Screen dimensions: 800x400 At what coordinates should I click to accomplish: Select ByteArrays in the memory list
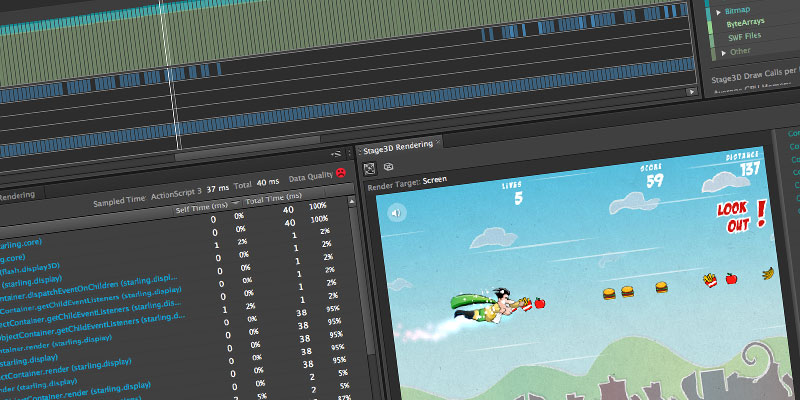click(x=745, y=23)
